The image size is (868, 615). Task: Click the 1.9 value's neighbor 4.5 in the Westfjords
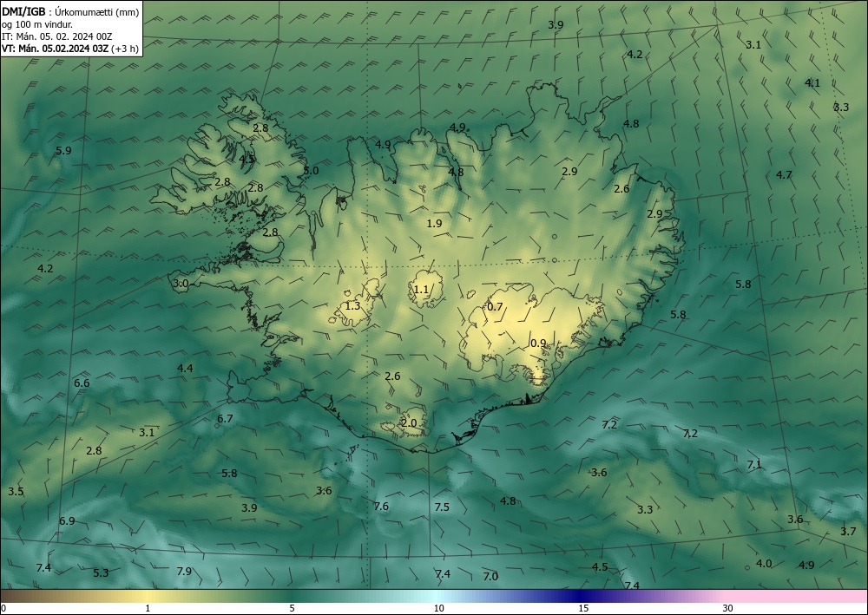click(x=247, y=160)
